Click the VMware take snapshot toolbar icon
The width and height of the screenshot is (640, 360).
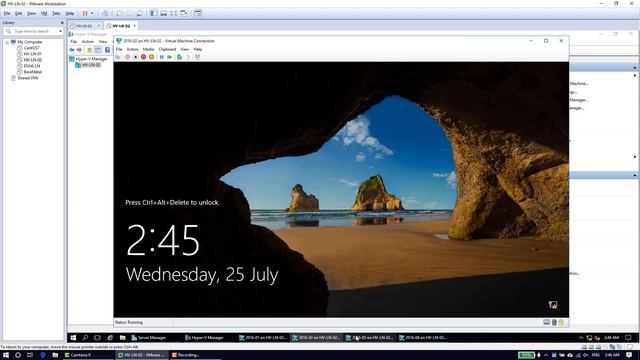(x=119, y=13)
